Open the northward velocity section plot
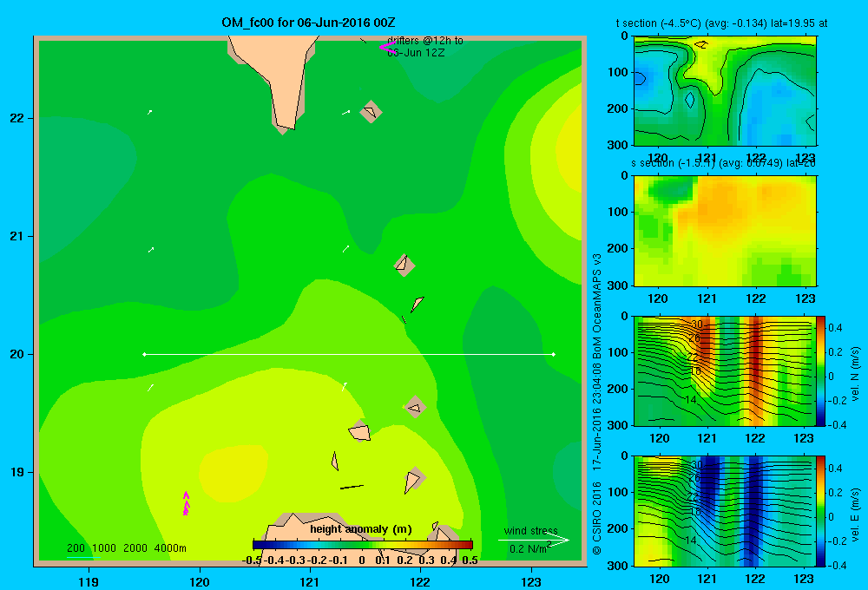Image resolution: width=868 pixels, height=590 pixels. (725, 370)
